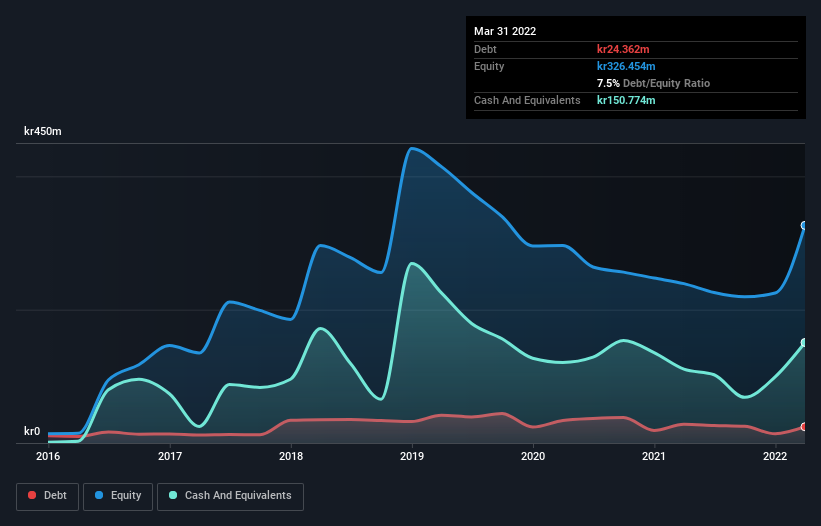
Task: Click the 2019 x-axis label
Action: coord(412,456)
